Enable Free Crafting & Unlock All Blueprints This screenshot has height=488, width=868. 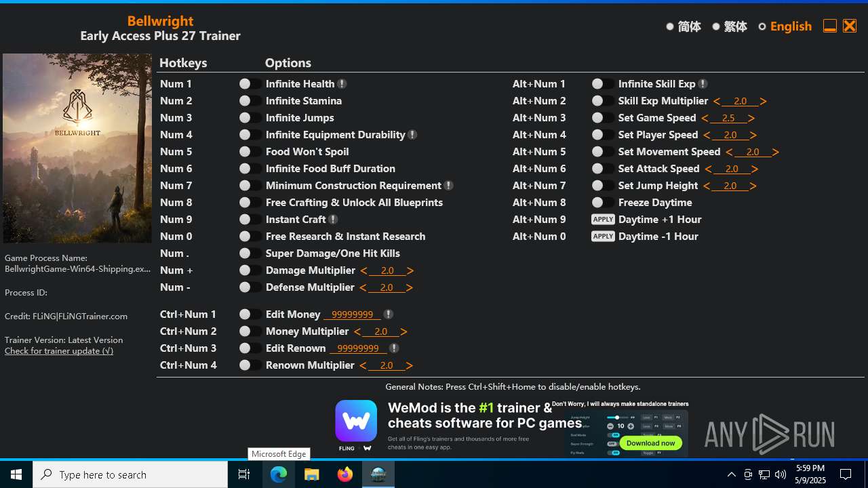[250, 203]
